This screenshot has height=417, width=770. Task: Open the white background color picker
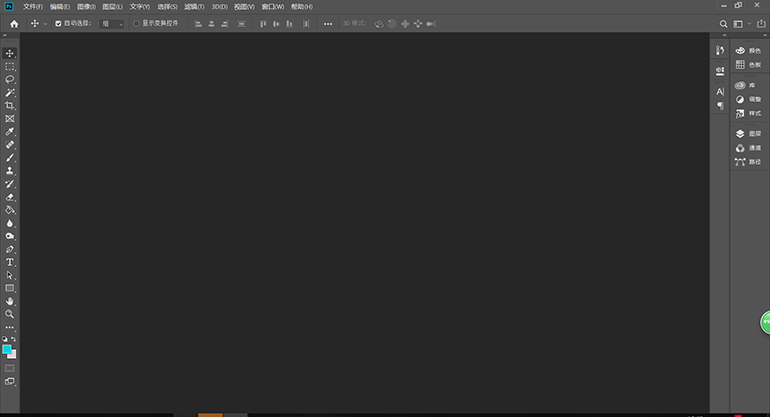point(14,356)
